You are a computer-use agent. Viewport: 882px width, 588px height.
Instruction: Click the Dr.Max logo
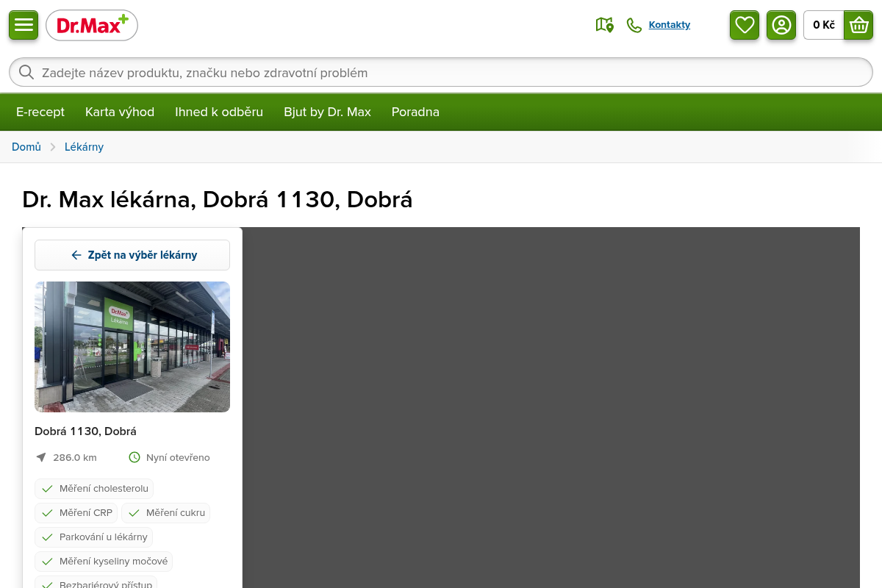[x=92, y=25]
